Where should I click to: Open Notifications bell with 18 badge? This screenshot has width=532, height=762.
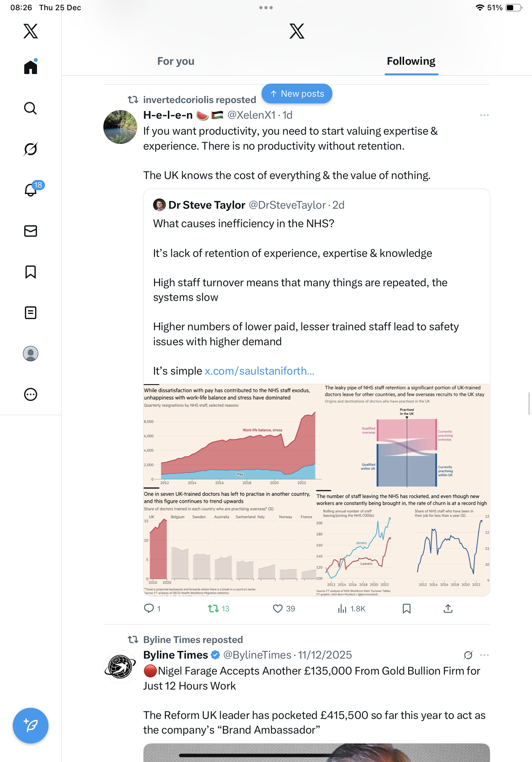[31, 190]
